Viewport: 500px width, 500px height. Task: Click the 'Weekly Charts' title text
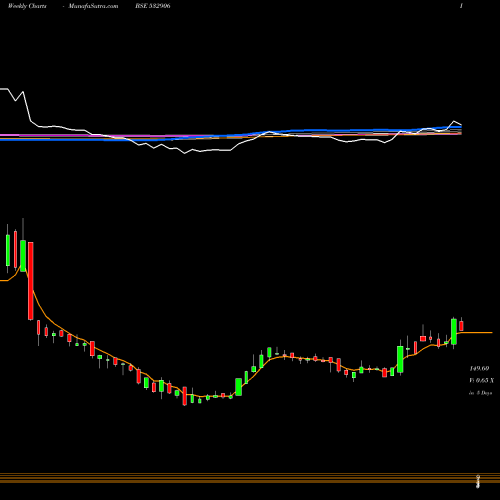click(27, 6)
